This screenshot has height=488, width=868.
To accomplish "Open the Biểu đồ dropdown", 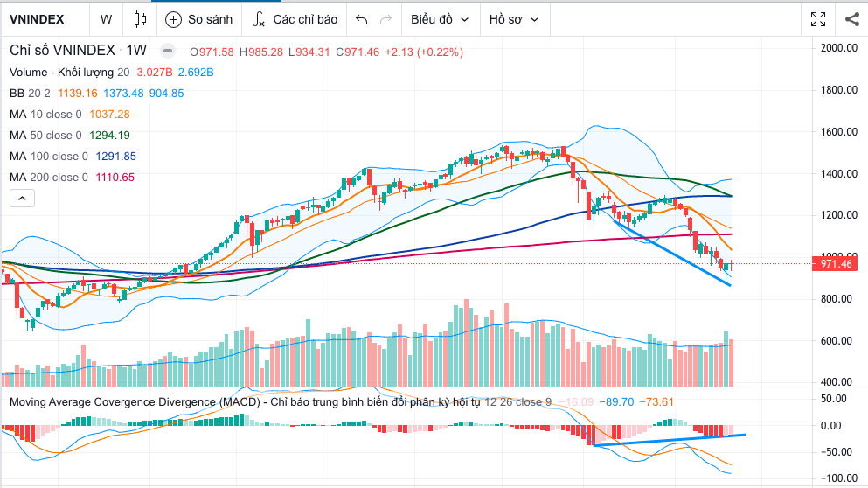I will click(440, 19).
